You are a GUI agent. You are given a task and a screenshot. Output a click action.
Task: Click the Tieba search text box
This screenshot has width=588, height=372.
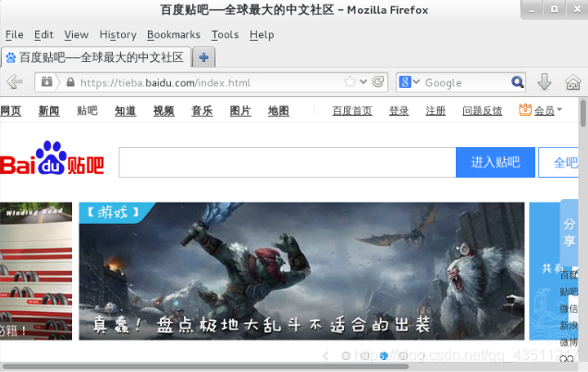point(288,162)
